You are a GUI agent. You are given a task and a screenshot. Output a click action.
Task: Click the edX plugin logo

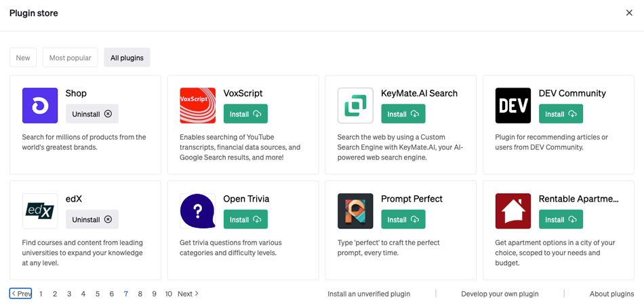(x=40, y=211)
